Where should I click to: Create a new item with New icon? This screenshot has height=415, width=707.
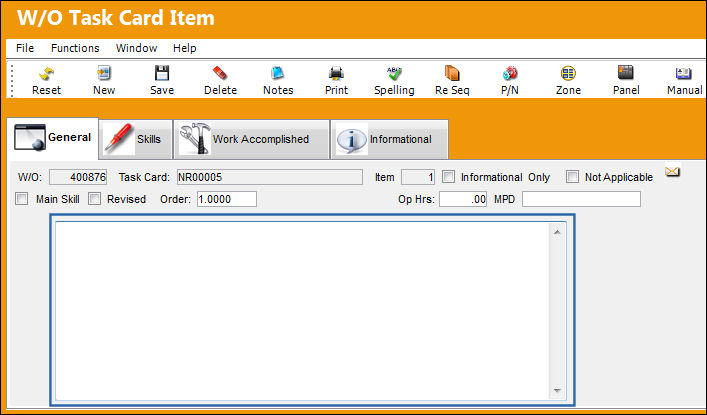pyautogui.click(x=104, y=73)
